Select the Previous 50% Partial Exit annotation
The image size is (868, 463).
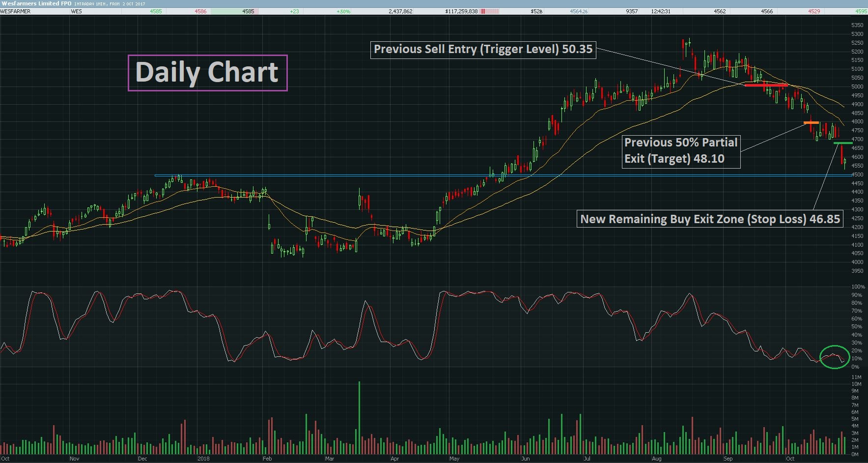pos(681,150)
